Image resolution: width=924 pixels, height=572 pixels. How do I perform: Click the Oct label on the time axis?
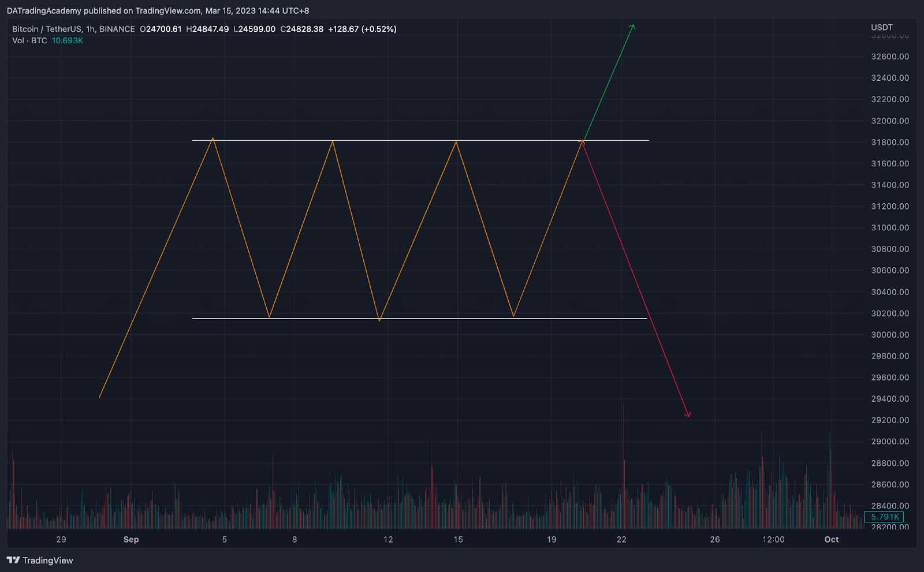(832, 539)
